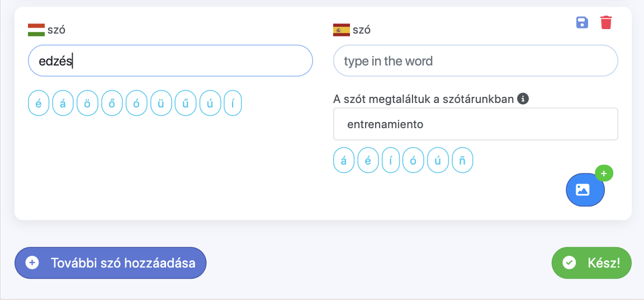Insert the Hungarian ű character
The height and width of the screenshot is (300, 644).
click(186, 105)
